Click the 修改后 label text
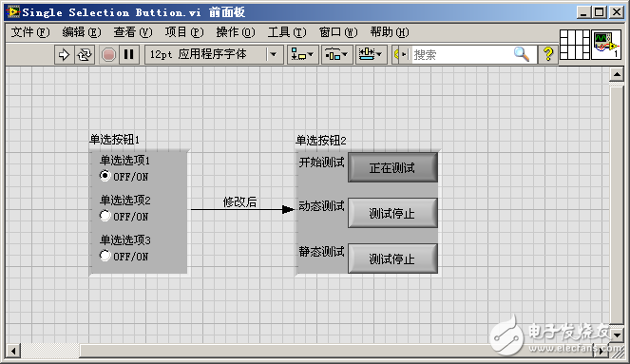This screenshot has height=364, width=630. click(239, 201)
